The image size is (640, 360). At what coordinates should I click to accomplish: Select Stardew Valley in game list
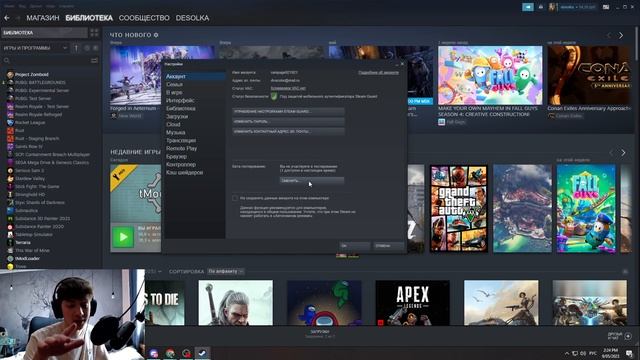pos(30,178)
